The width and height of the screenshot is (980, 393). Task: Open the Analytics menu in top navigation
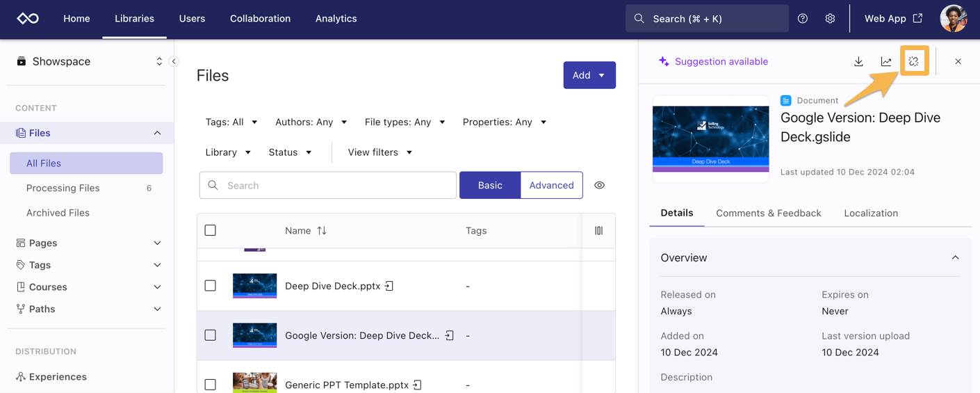pos(336,19)
